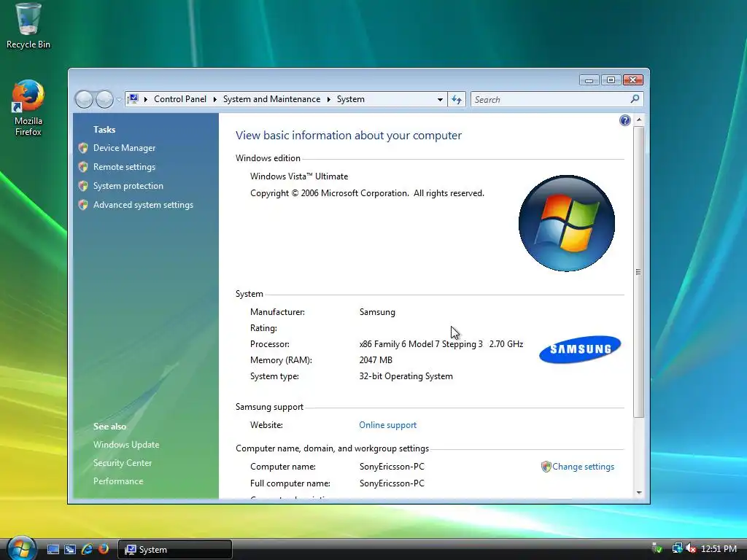Click the Copyright 2006 Microsoft Corporation text
Screen dimensions: 747x560
click(x=368, y=193)
